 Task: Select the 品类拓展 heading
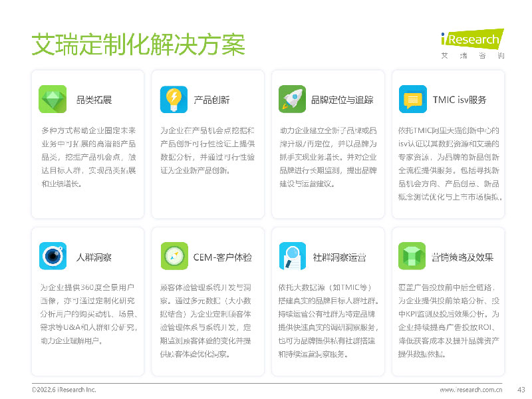pos(94,100)
